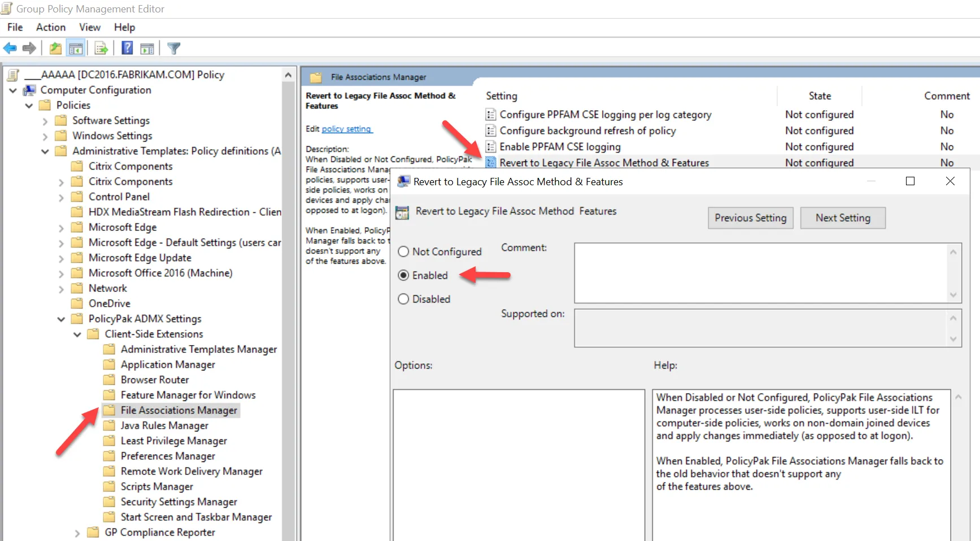Click the Next Setting button

click(x=842, y=218)
